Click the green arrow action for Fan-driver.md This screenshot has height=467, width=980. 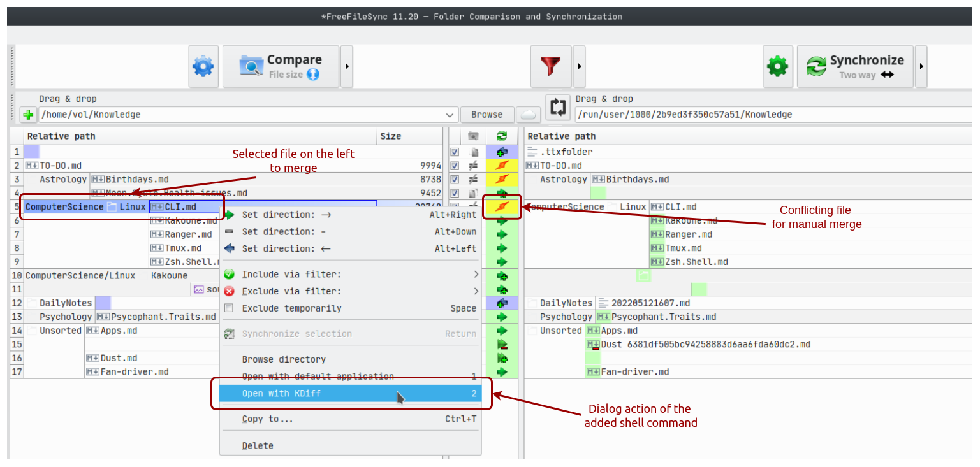[502, 372]
